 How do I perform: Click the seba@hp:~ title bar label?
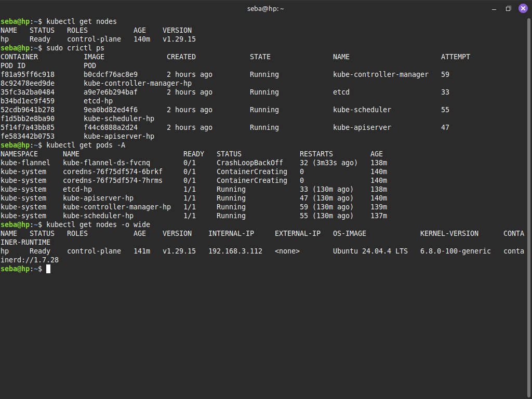pos(265,8)
